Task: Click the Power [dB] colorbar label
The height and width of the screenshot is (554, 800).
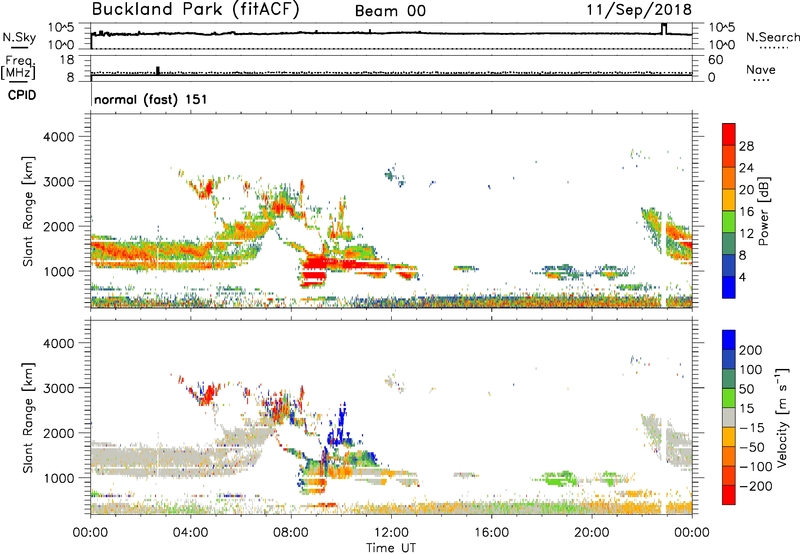Action: coord(763,211)
